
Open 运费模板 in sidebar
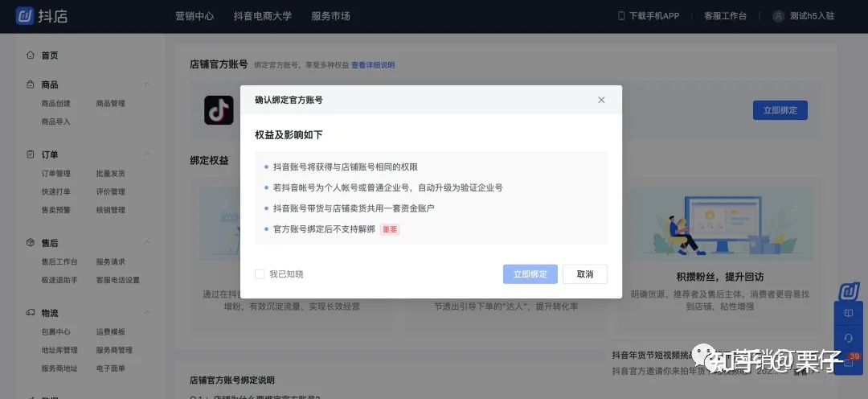point(111,331)
